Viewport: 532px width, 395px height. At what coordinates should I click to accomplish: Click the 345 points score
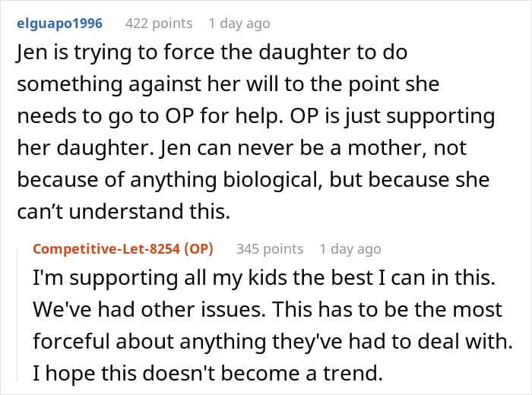[x=270, y=249]
